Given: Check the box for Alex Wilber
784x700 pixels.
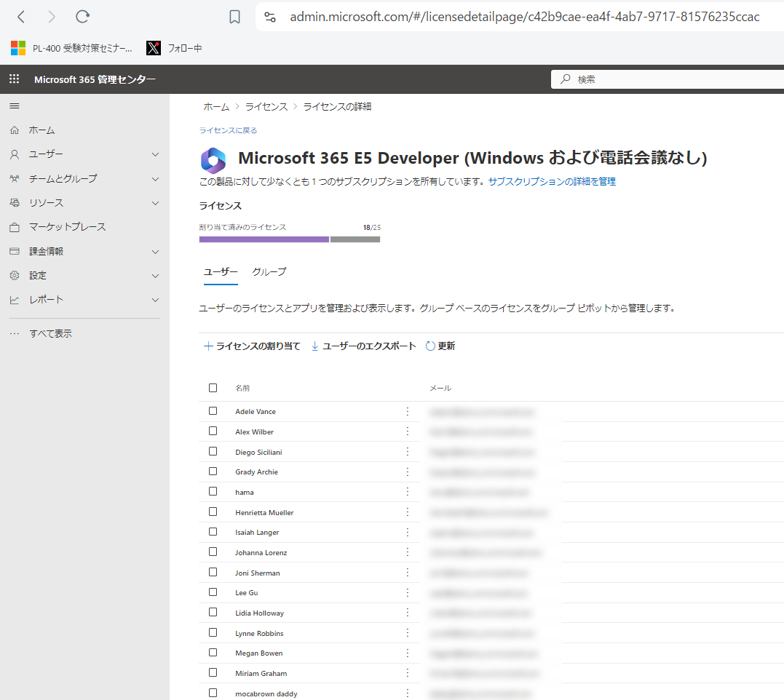Looking at the screenshot, I should tap(213, 431).
